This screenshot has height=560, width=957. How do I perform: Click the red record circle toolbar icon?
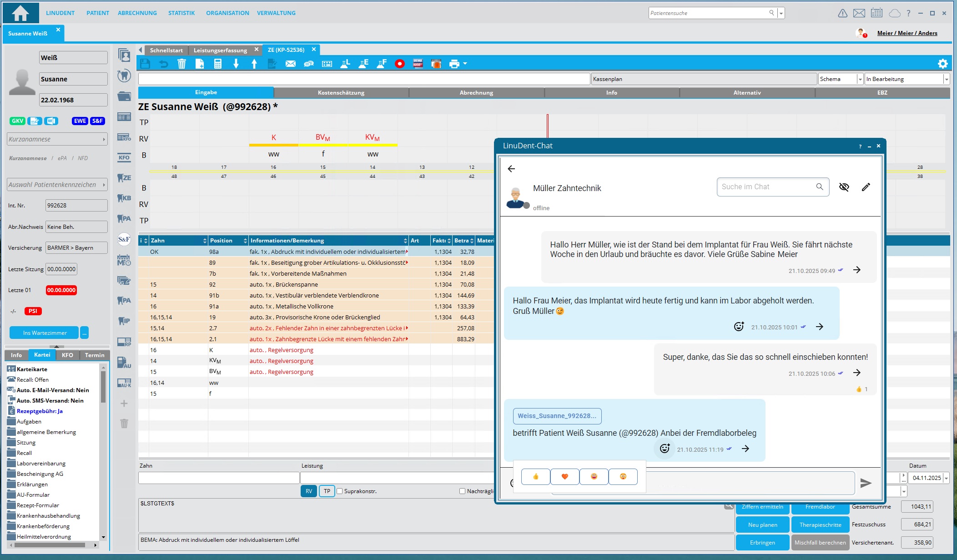point(399,64)
